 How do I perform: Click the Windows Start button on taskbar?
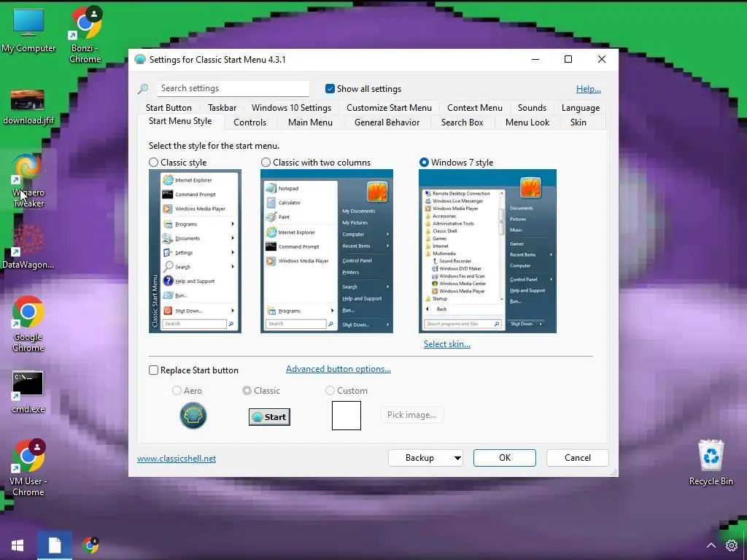pos(18,545)
